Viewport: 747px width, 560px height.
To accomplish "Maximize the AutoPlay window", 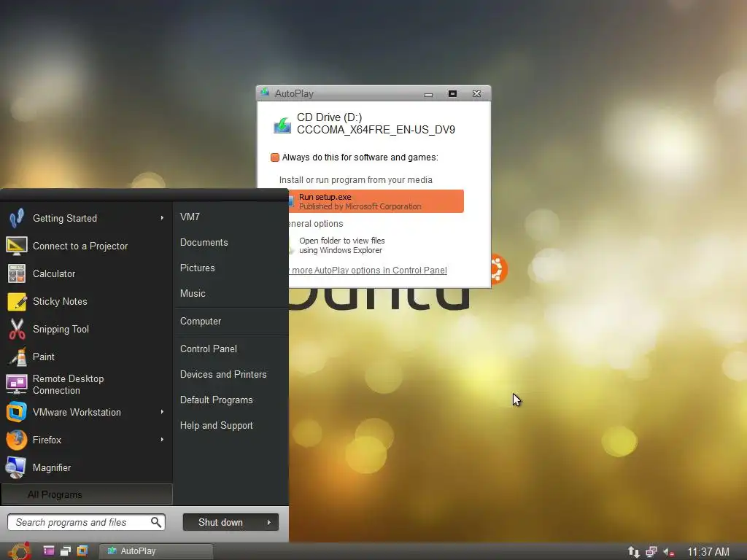I will tap(452, 94).
